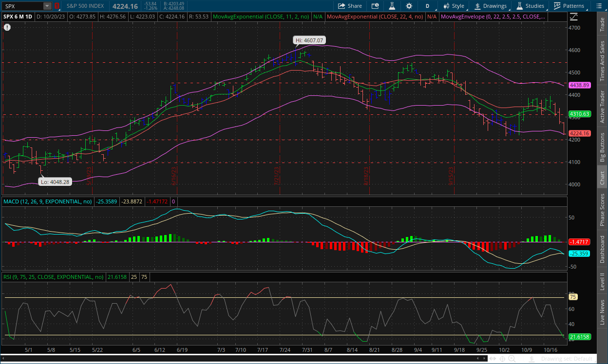Viewport: 608px width, 364px height.
Task: Open the Style menu
Action: 453,6
